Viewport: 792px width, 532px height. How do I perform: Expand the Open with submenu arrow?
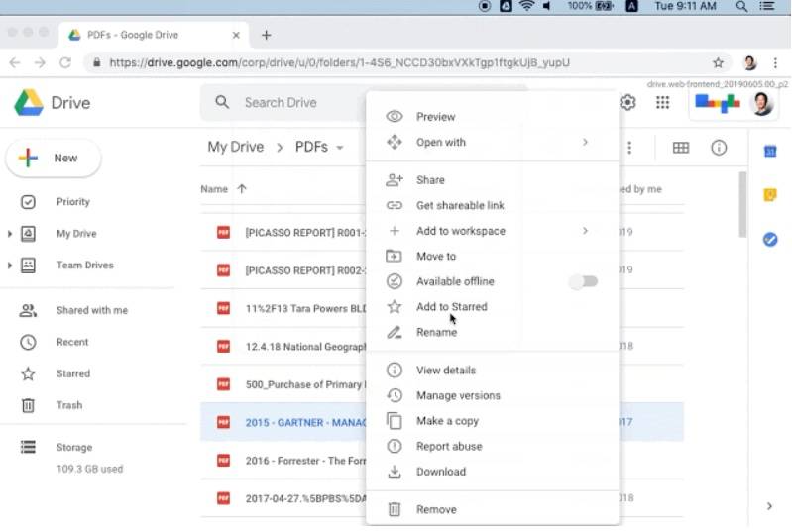(585, 142)
